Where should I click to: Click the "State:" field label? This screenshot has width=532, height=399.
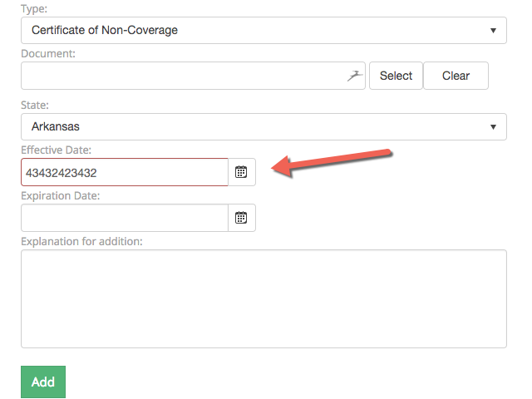pyautogui.click(x=36, y=106)
